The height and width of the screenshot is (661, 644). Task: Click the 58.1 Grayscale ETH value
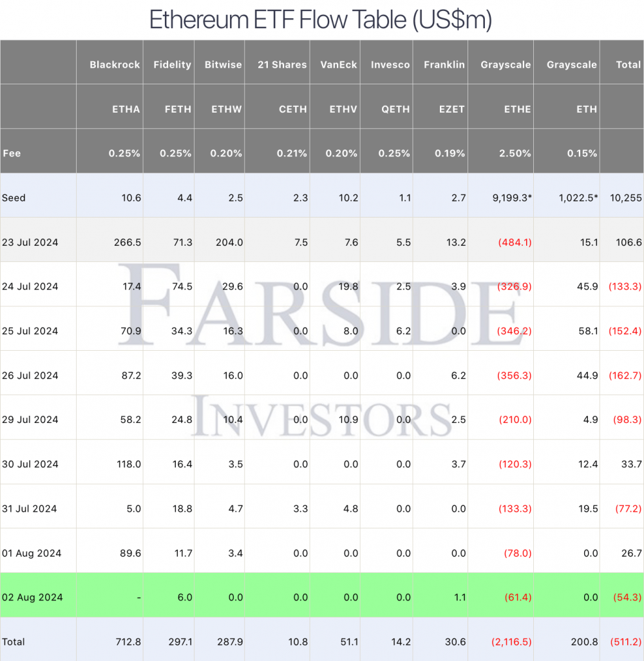pos(589,331)
